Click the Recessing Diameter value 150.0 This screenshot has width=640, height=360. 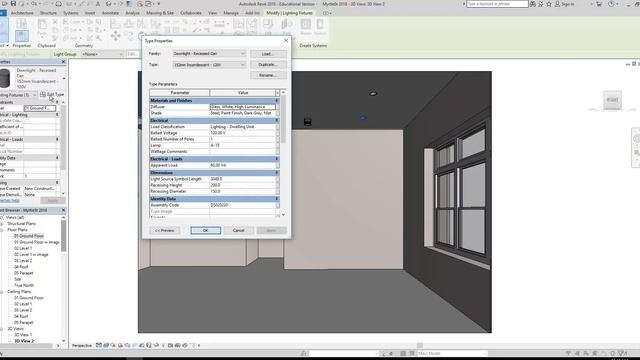[x=242, y=191]
